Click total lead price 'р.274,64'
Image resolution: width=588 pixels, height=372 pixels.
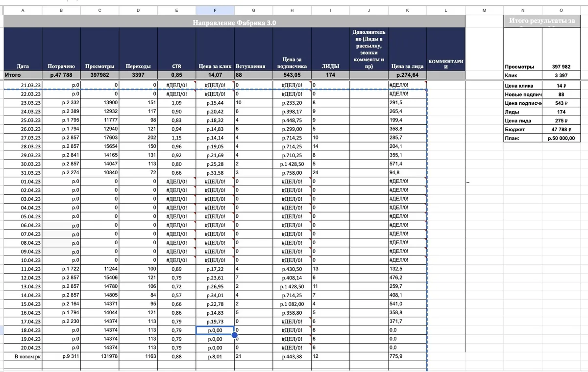point(408,75)
